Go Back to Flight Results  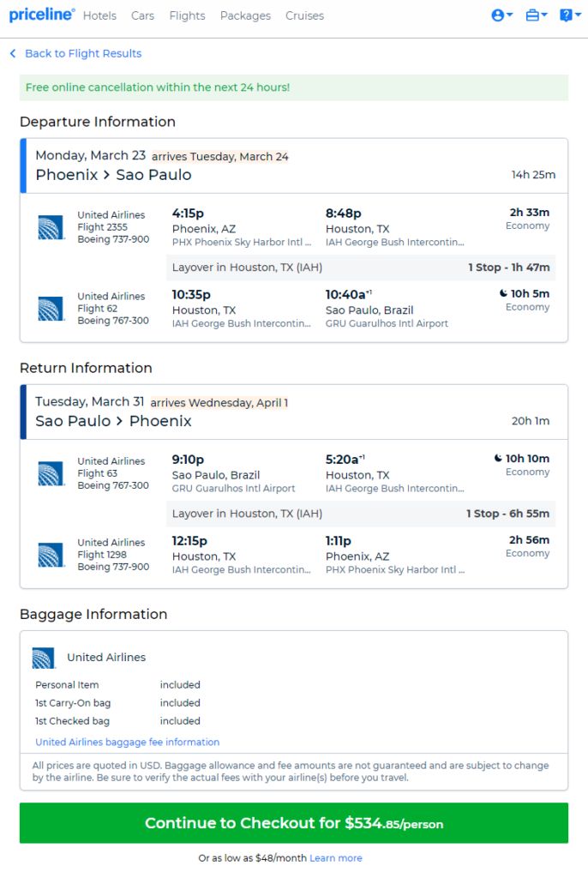tap(83, 54)
